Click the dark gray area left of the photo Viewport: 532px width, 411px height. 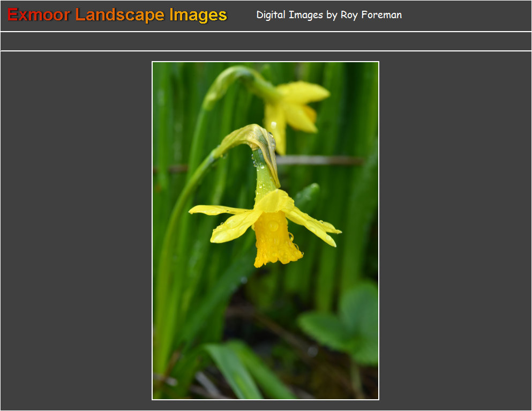(75, 230)
